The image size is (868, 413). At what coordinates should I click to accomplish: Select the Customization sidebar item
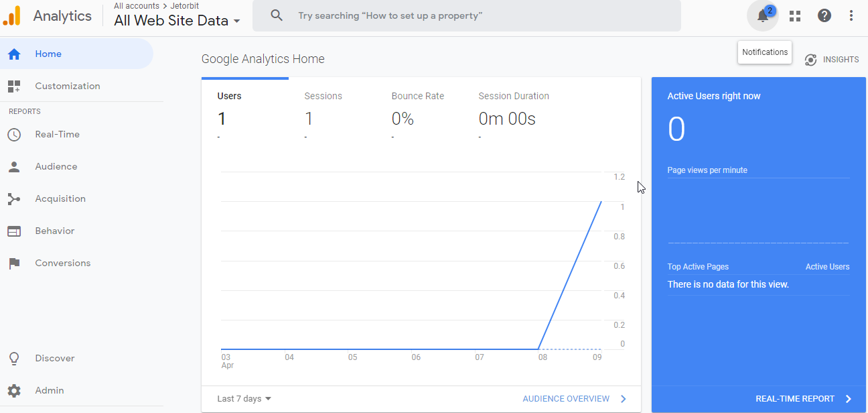point(67,86)
